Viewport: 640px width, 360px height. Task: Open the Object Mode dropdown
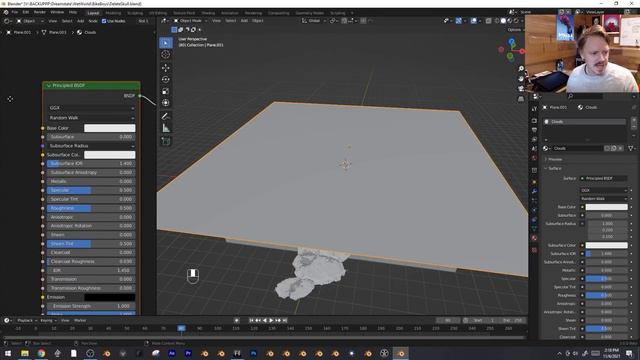pyautogui.click(x=191, y=21)
